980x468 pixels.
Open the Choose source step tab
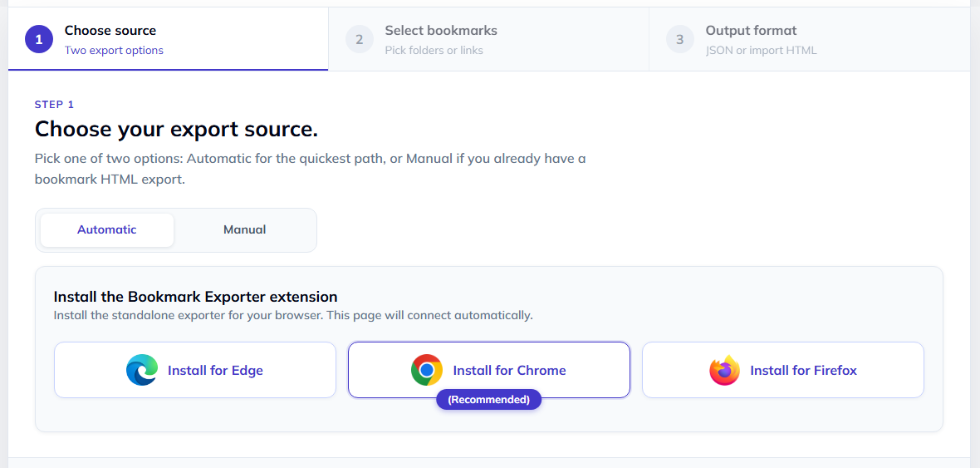(168, 39)
